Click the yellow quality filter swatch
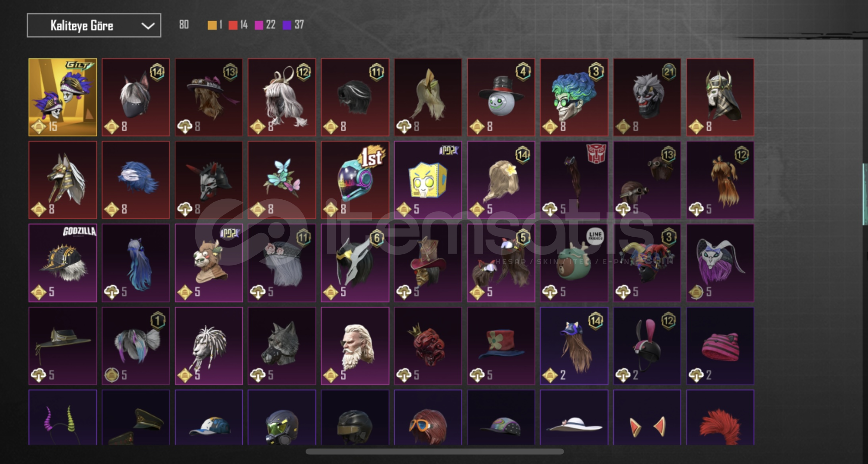This screenshot has width=868, height=464. click(212, 25)
